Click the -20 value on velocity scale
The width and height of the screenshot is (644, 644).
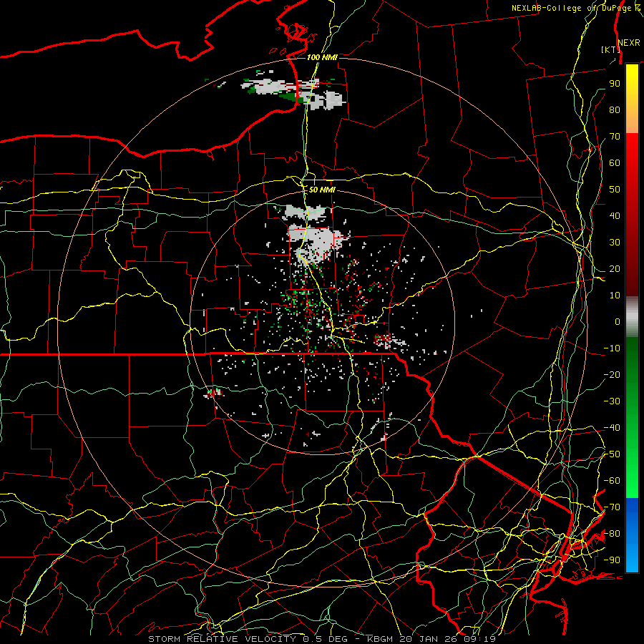(x=612, y=374)
